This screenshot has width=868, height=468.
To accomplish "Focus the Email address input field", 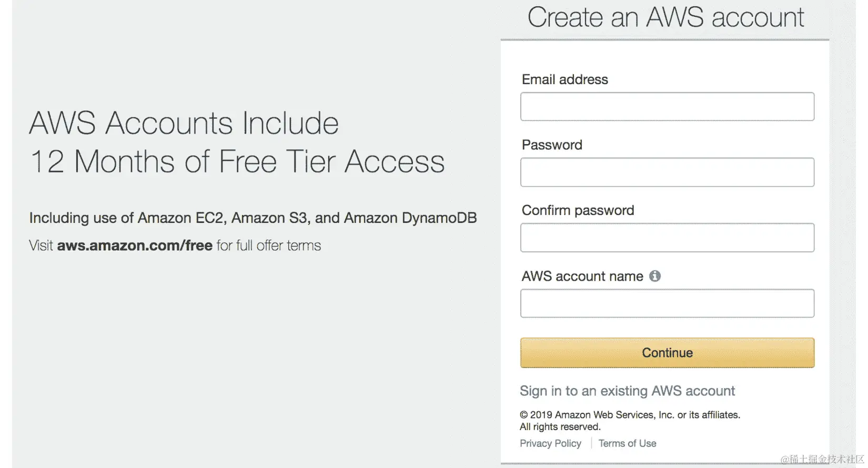I will [667, 107].
